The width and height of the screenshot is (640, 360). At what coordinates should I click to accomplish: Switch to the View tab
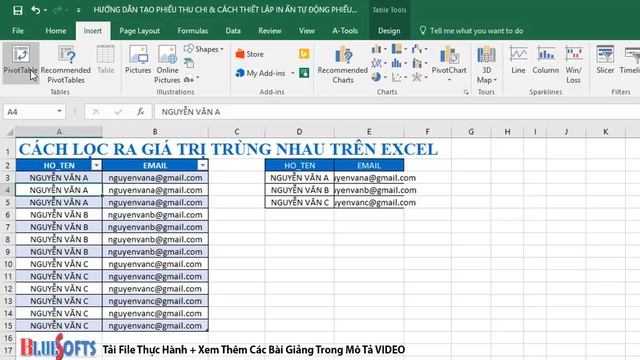[307, 31]
